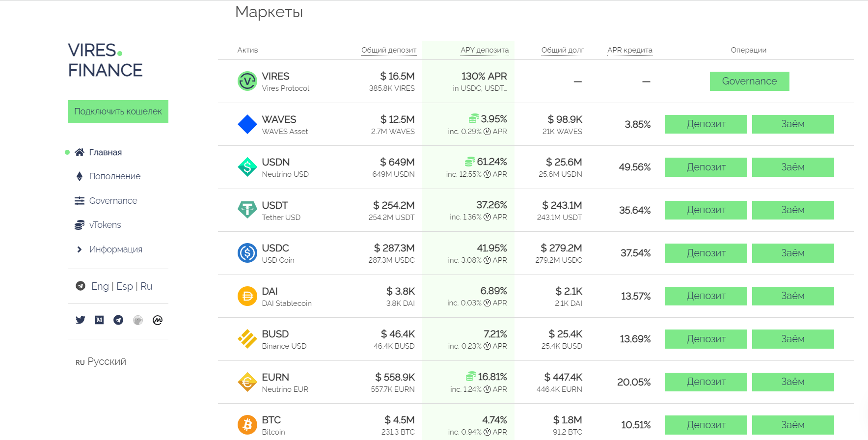Click the Bitcoin logo in the BTC row
The image size is (868, 440).
[247, 424]
